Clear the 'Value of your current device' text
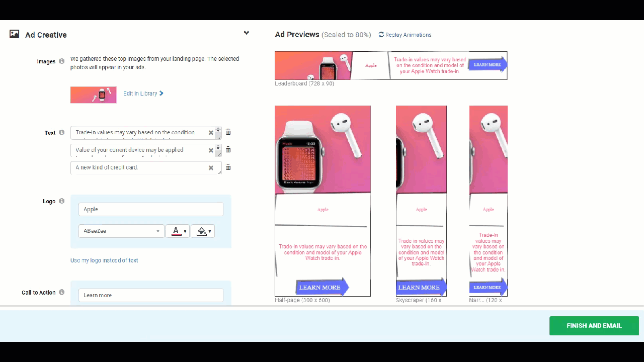 point(211,150)
